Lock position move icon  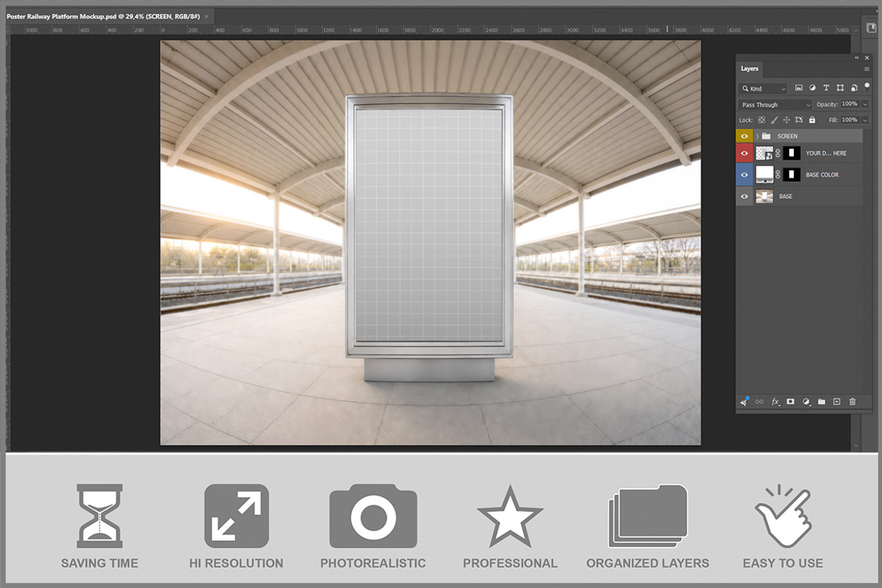(x=786, y=120)
